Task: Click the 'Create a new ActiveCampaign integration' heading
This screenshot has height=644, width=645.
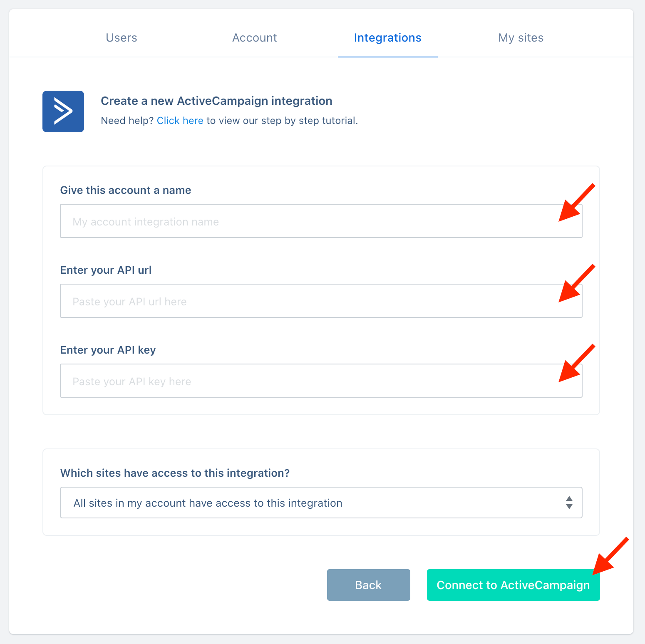Action: [x=217, y=101]
